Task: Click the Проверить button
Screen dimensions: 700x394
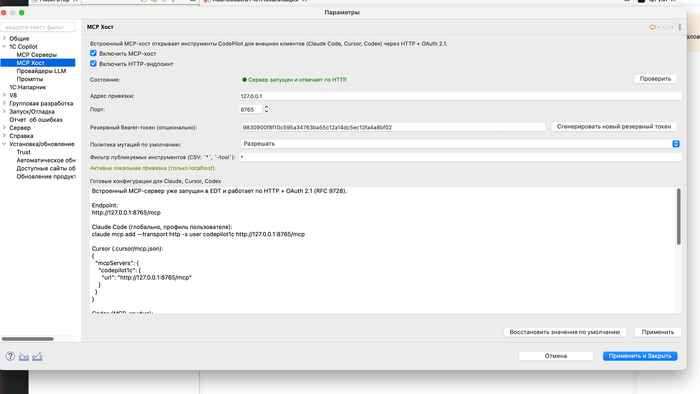Action: tap(655, 79)
